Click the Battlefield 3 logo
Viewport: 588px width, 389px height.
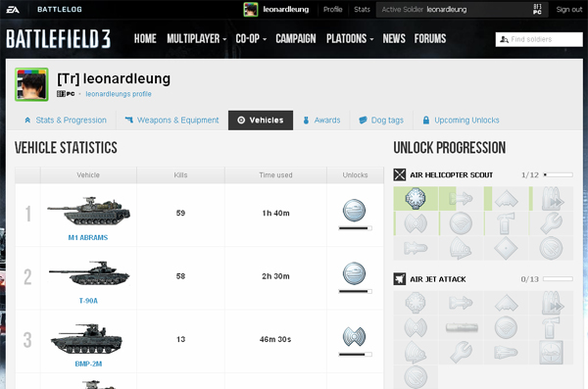click(x=59, y=39)
